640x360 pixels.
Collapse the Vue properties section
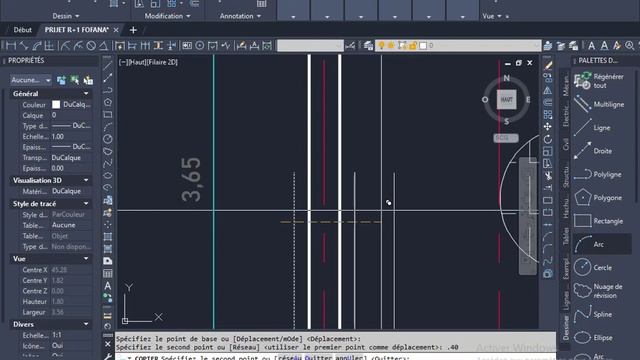[86, 259]
